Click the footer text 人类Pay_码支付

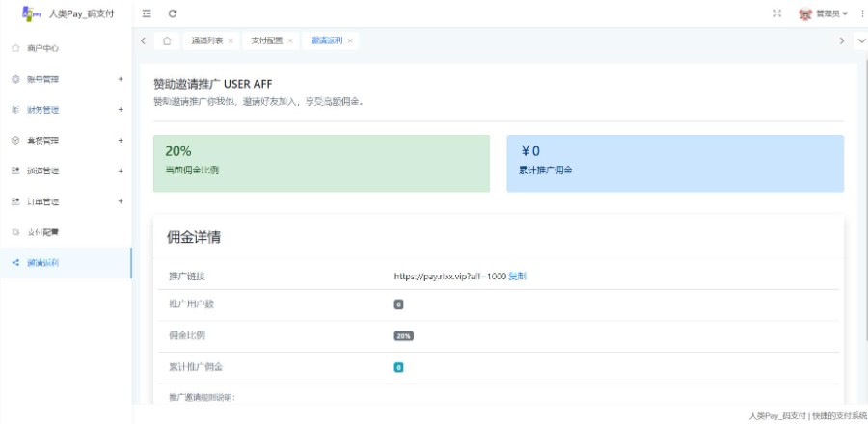click(777, 415)
